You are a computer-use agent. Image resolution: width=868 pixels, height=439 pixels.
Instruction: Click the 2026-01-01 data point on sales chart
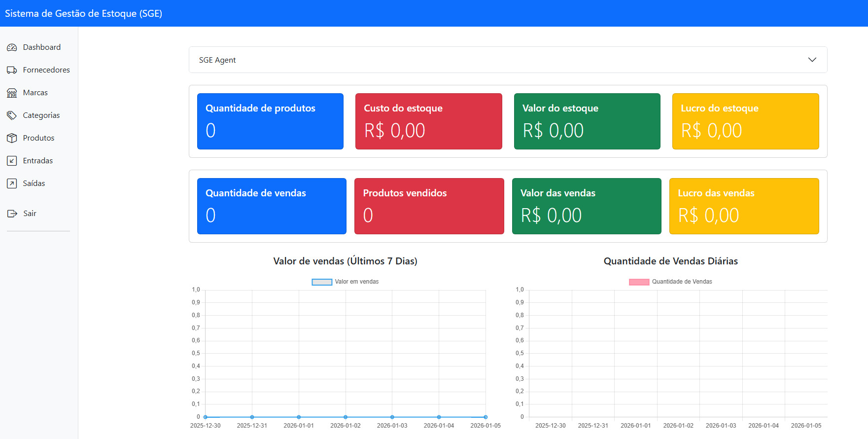[x=299, y=417]
